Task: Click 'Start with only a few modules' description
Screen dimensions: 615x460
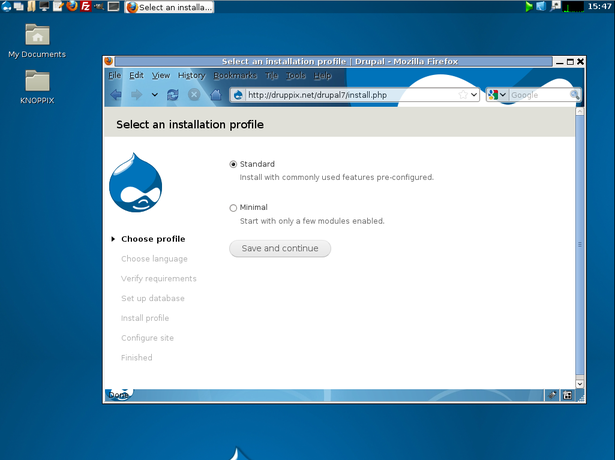Action: pos(312,221)
